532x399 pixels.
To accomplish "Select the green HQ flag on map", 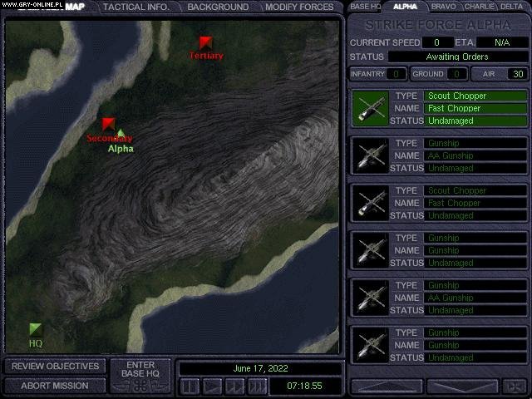I will pyautogui.click(x=35, y=330).
